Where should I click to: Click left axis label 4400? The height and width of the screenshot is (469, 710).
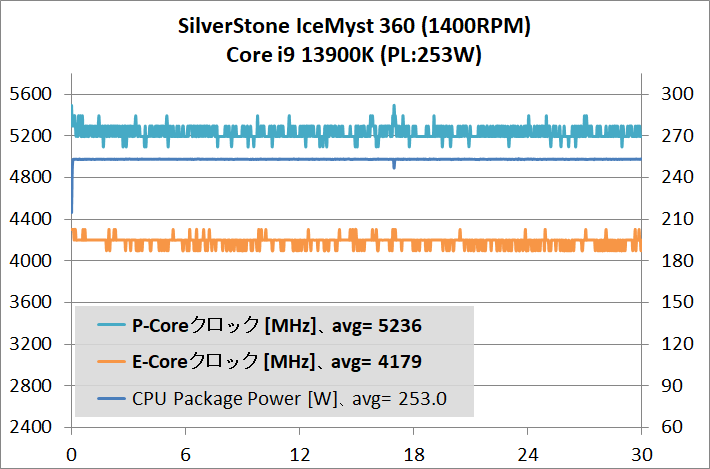(x=31, y=219)
